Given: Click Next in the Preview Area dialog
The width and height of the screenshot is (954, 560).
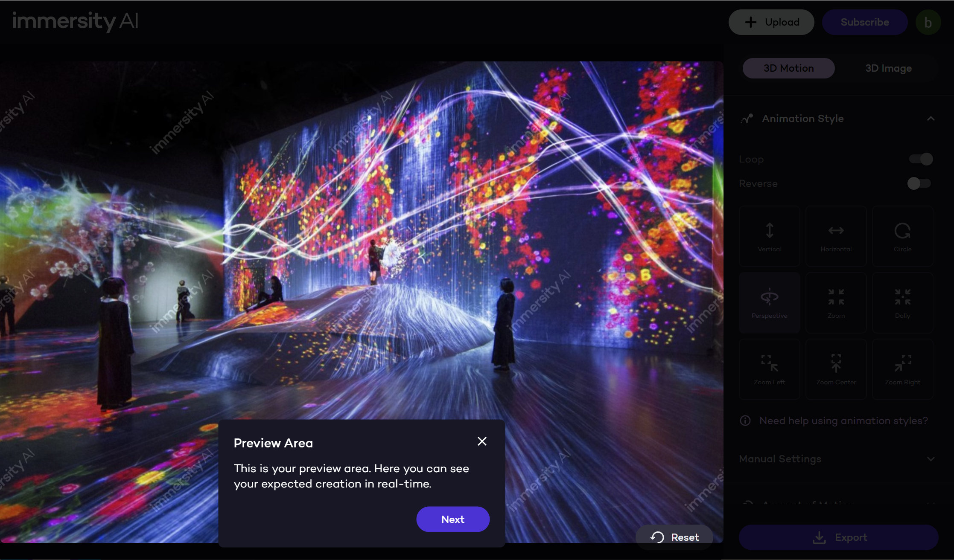Looking at the screenshot, I should [452, 519].
